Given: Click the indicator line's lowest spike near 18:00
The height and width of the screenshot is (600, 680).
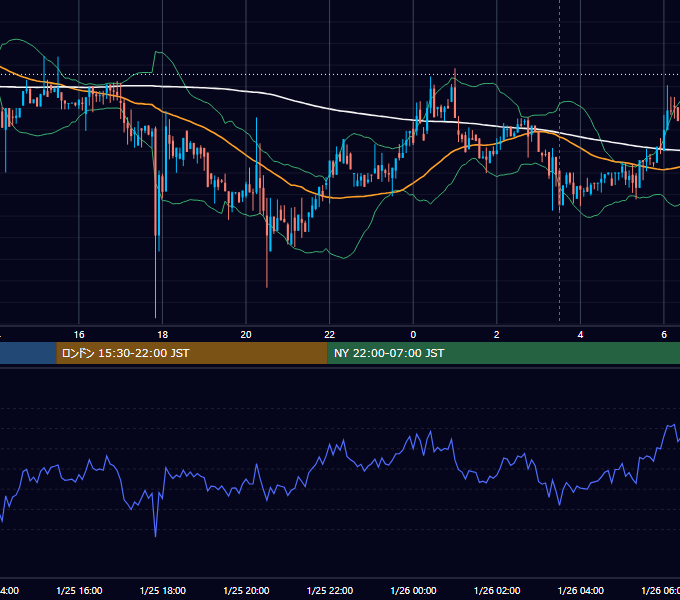Looking at the screenshot, I should [x=155, y=534].
